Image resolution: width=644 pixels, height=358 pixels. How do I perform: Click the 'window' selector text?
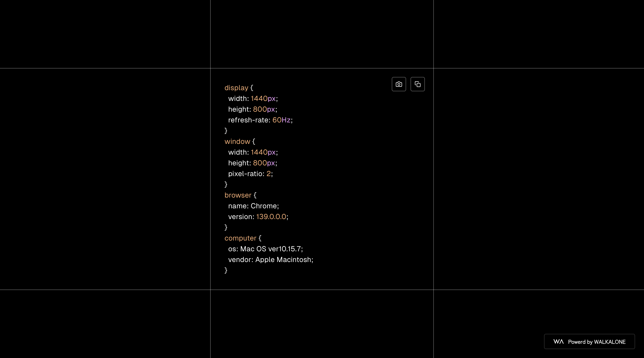(x=237, y=142)
